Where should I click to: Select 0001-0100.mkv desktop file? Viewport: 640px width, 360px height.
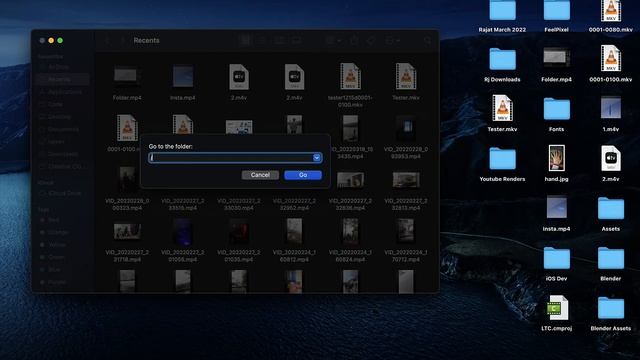point(611,64)
